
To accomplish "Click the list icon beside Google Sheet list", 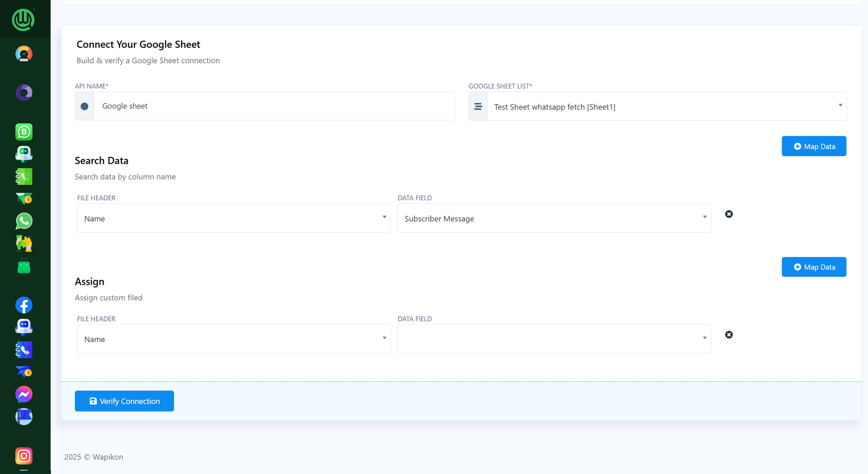I will tap(478, 106).
